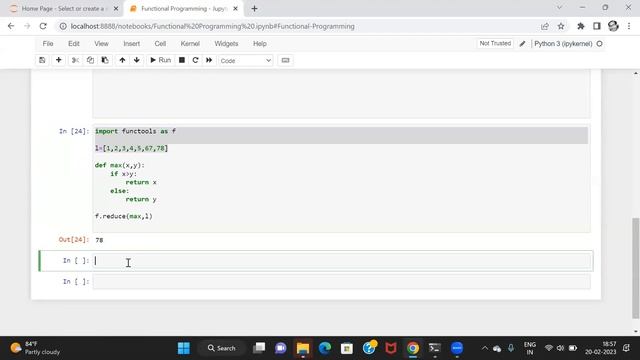Save notebook with the floppy disk icon

pos(42,60)
